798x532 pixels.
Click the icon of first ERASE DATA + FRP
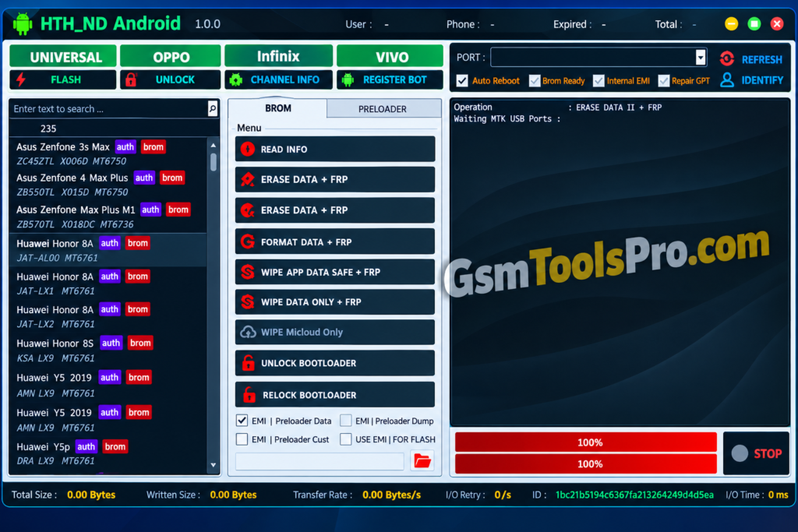point(248,179)
